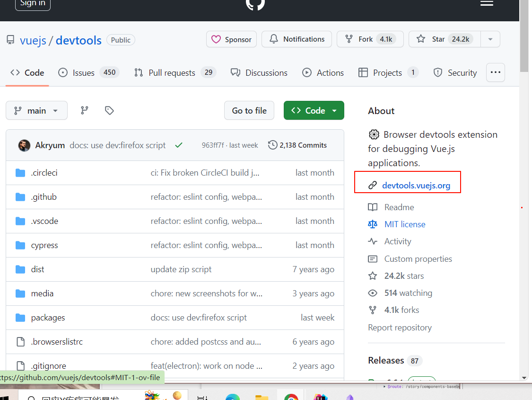The height and width of the screenshot is (400, 532).
Task: Open the Akryum author link
Action: (50, 145)
